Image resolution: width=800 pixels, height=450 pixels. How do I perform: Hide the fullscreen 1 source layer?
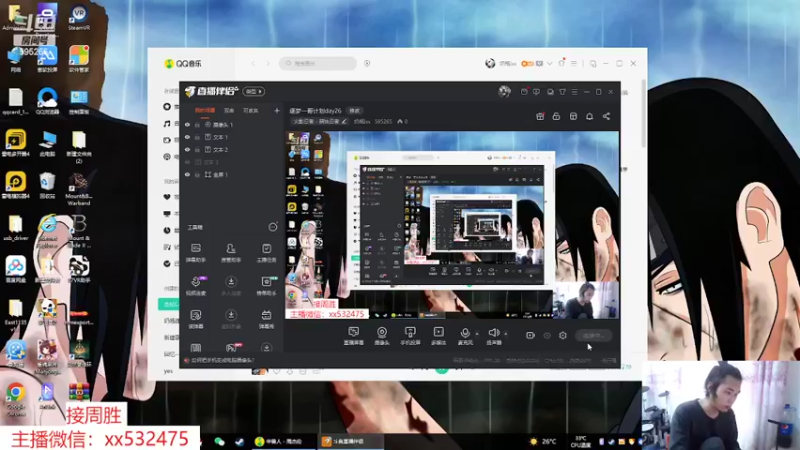click(x=187, y=174)
